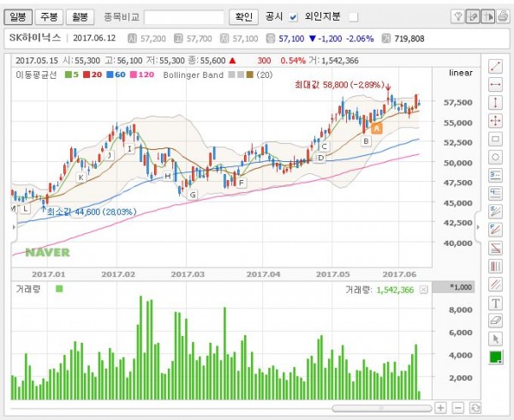Uncheck the 공시 disclosure checkbox
Screen dimensions: 514x420
pyautogui.click(x=293, y=17)
